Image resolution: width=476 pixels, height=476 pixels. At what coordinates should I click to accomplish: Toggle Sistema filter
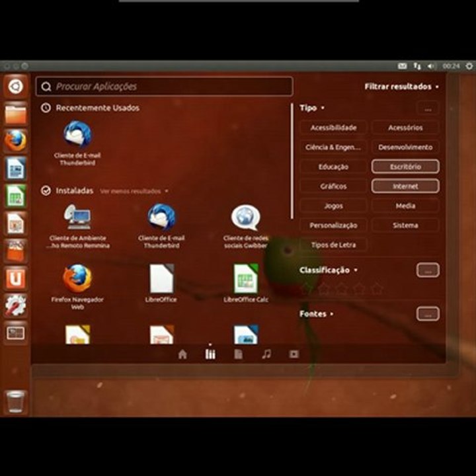click(x=405, y=225)
